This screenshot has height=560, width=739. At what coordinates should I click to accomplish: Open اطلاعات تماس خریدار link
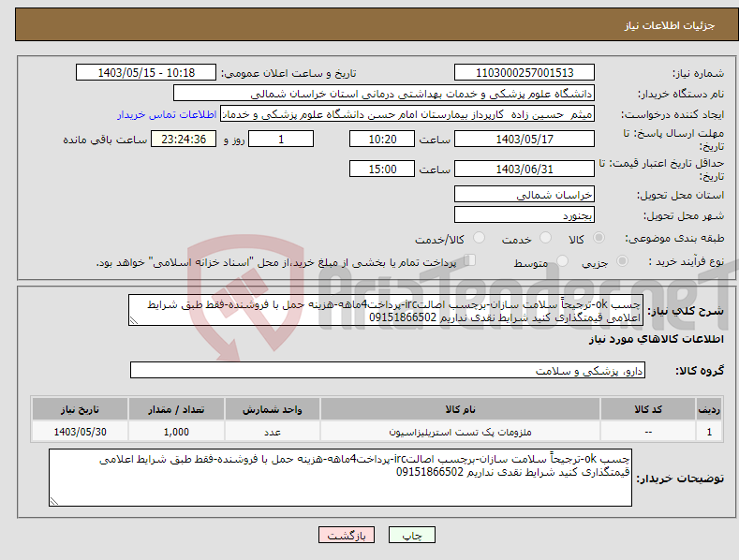click(x=167, y=114)
